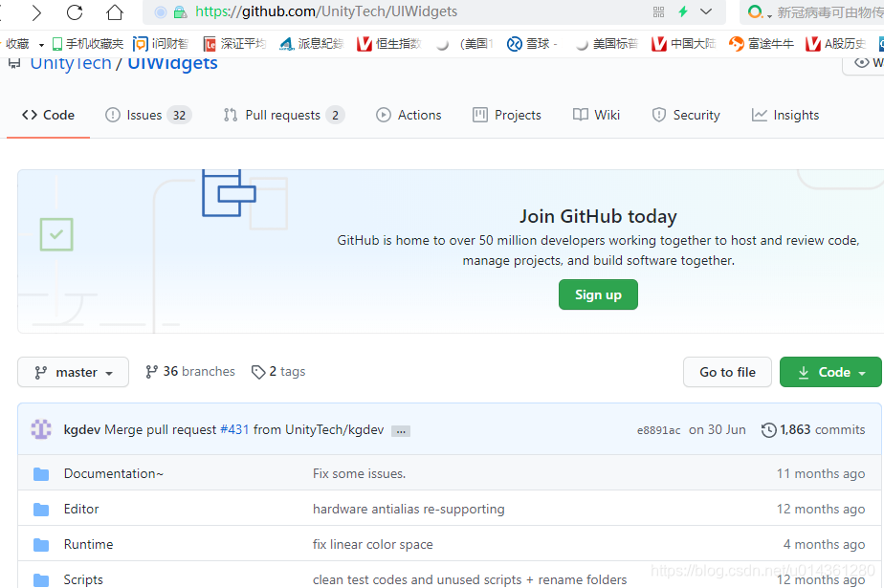Screen dimensions: 884x588
Task: Open the kgdev author link
Action: [x=82, y=429]
